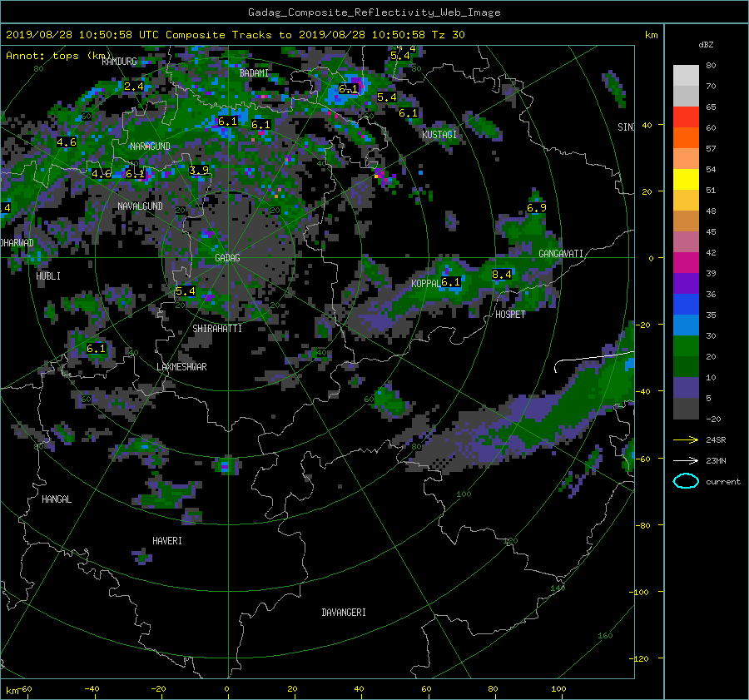Click the white 23MN arrow legend icon
The width and height of the screenshot is (749, 700).
tap(686, 460)
